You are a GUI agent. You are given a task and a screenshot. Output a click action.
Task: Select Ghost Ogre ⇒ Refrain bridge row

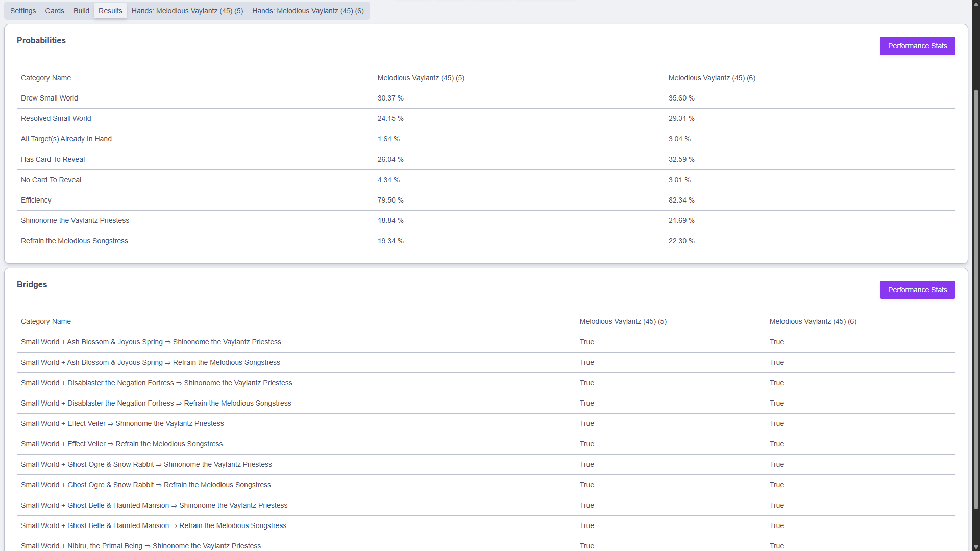click(486, 485)
